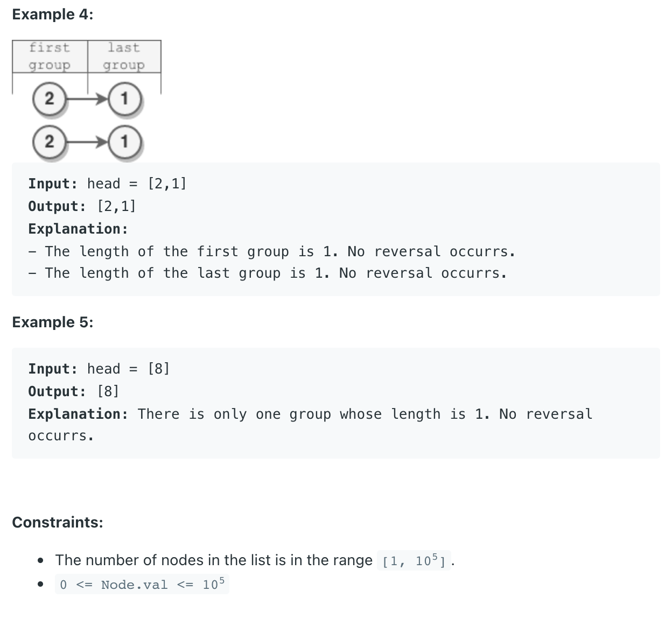Click the Output [8] line
Image resolution: width=672 pixels, height=619 pixels.
coord(74,392)
